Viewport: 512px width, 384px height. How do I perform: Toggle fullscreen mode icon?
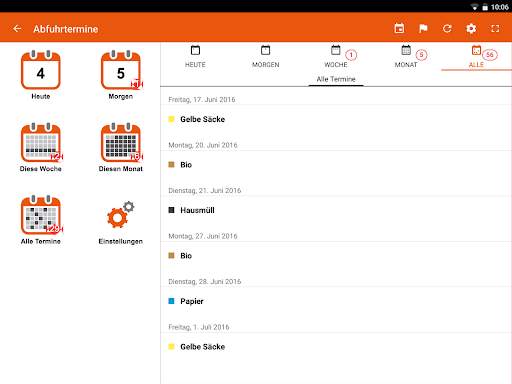(x=495, y=29)
